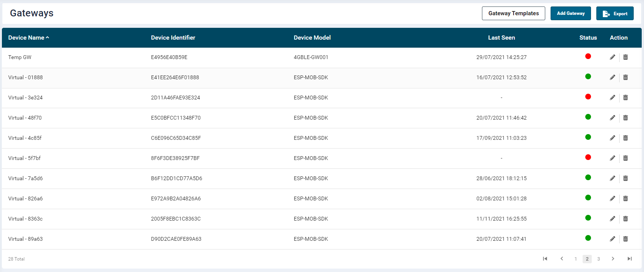The image size is (644, 272).
Task: Edit the Virtual - 8363c gateway
Action: pyautogui.click(x=612, y=219)
